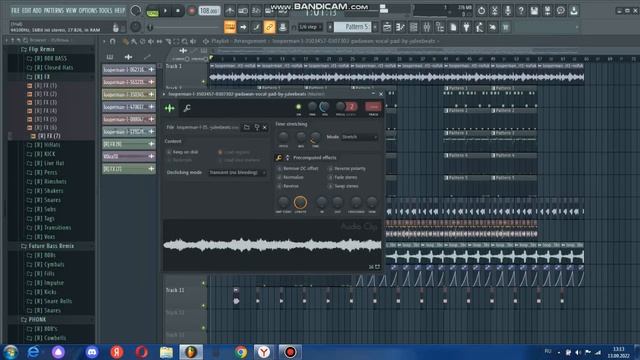Open the Browser view toolbar icon
Viewport: 640px width, 360px height.
point(440,27)
